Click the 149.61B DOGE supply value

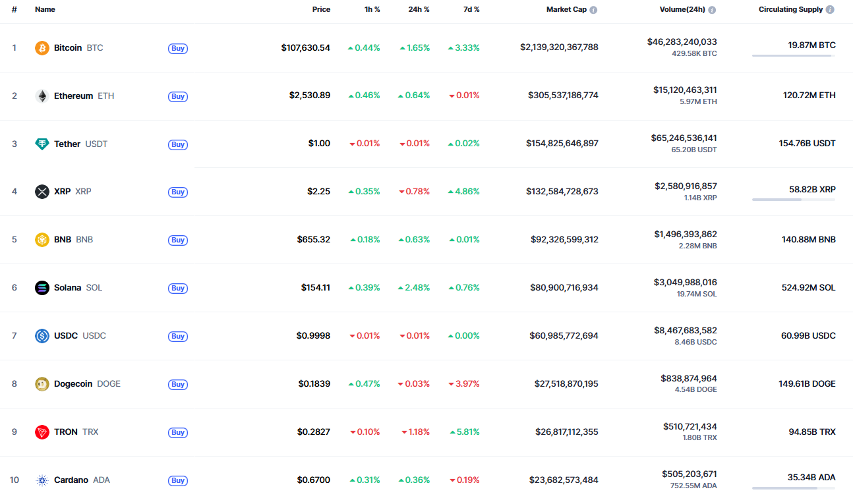pos(808,384)
